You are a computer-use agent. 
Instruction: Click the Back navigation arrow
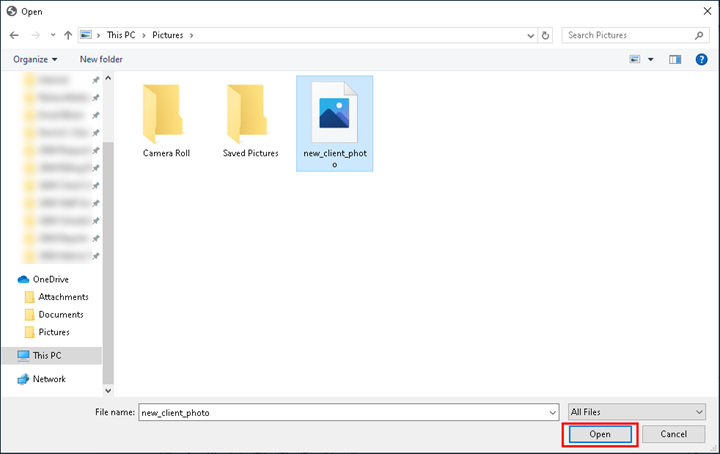coord(13,35)
